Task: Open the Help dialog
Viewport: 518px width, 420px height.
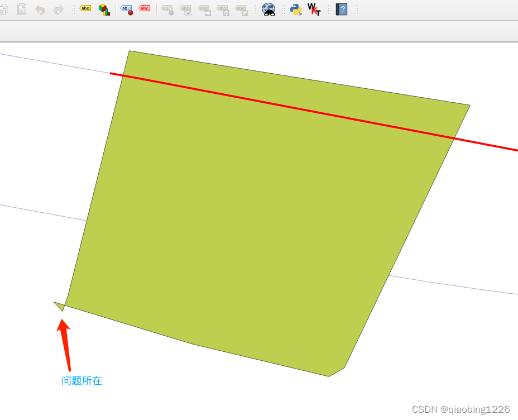Action: [341, 9]
